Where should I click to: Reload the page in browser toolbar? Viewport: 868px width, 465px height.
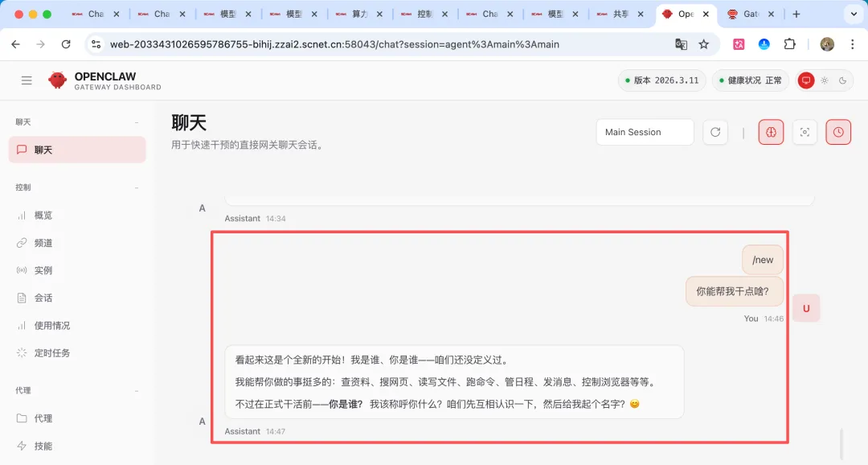point(66,44)
